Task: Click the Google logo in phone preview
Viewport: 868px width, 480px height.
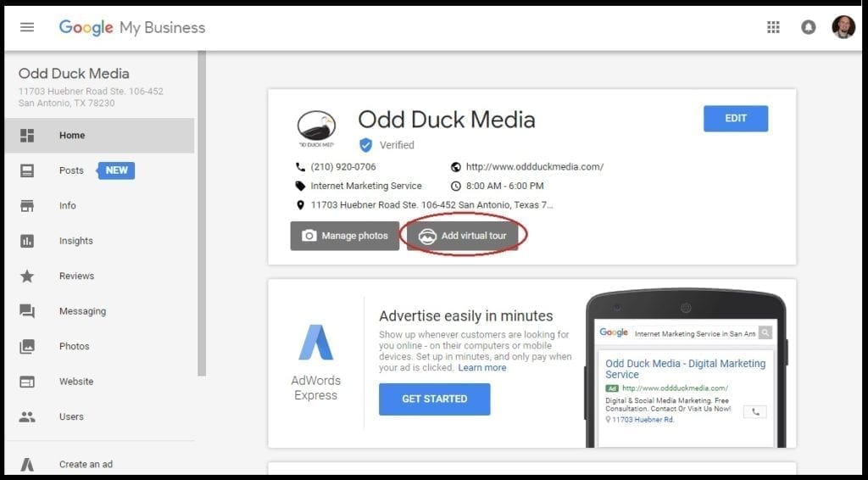Action: tap(614, 332)
